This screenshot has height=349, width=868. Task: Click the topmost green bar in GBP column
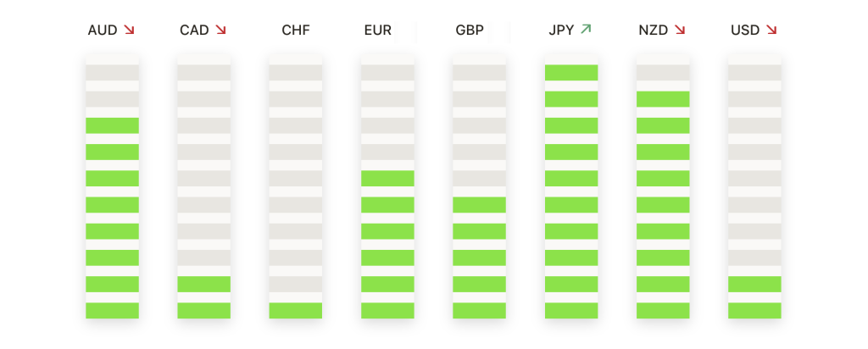(x=480, y=205)
